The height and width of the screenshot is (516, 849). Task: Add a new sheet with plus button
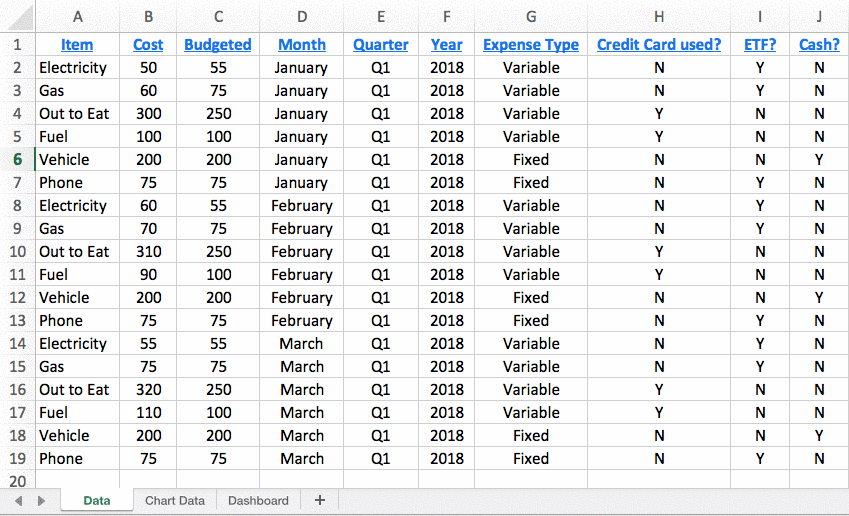320,500
